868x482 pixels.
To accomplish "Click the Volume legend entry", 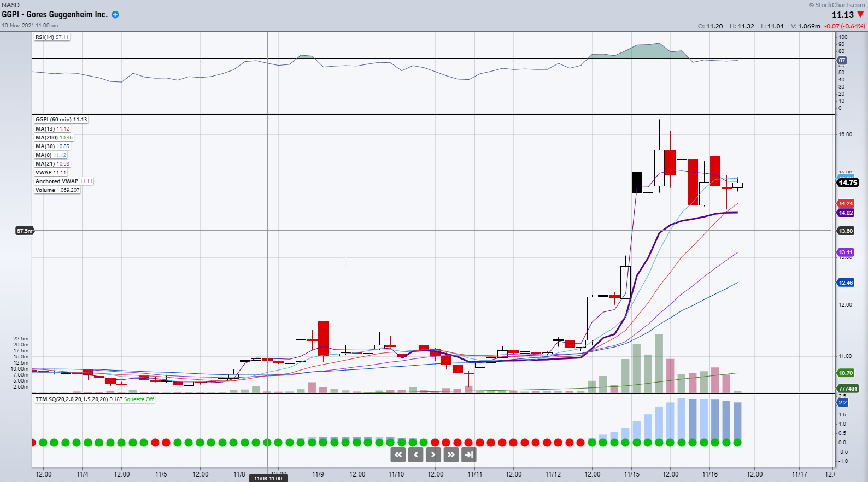I will point(57,190).
